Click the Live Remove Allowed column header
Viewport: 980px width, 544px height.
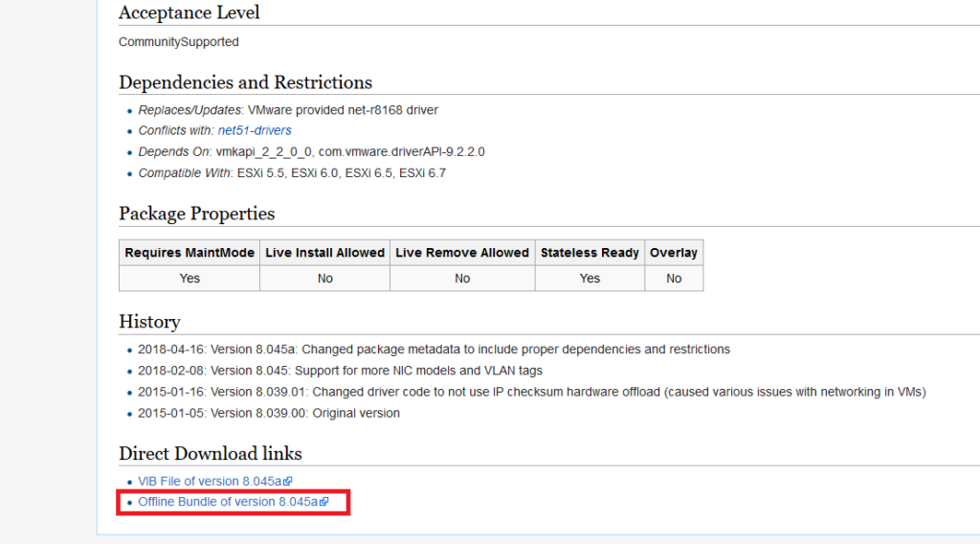click(462, 253)
